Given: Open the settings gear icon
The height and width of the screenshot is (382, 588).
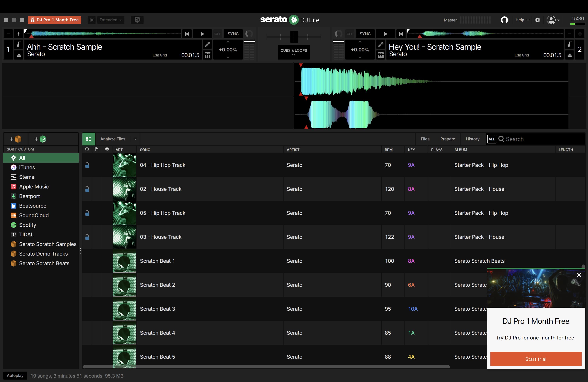Looking at the screenshot, I should coord(538,20).
